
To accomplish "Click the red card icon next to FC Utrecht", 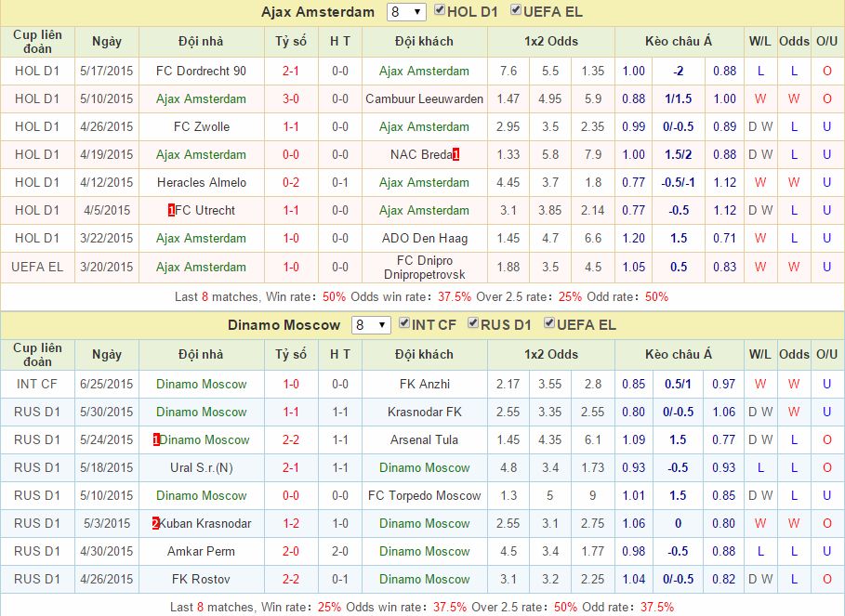I will 171,211.
